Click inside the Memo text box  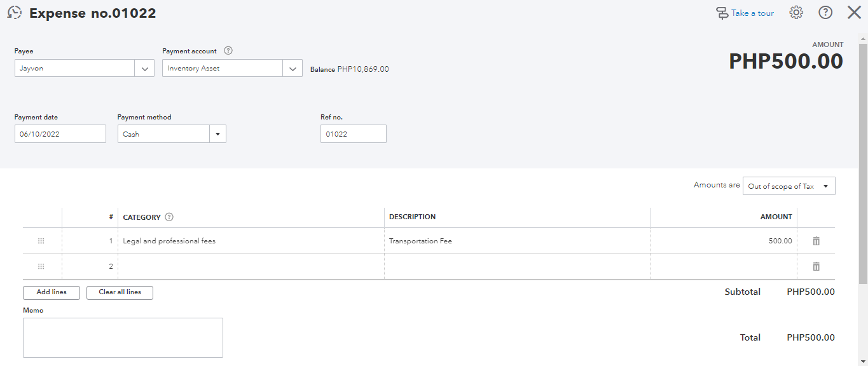(123, 337)
